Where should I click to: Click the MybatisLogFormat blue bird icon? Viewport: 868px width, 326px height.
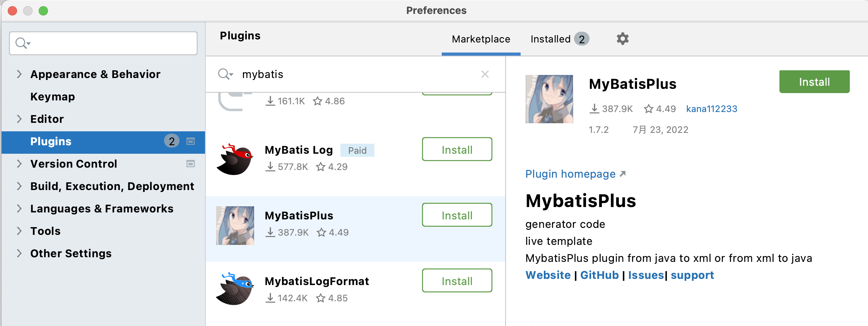pyautogui.click(x=235, y=289)
